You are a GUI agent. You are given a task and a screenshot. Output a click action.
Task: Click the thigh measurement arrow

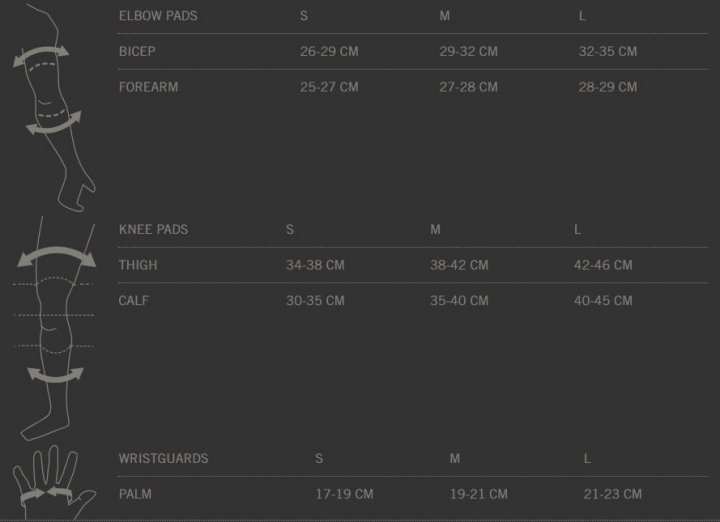[56, 257]
